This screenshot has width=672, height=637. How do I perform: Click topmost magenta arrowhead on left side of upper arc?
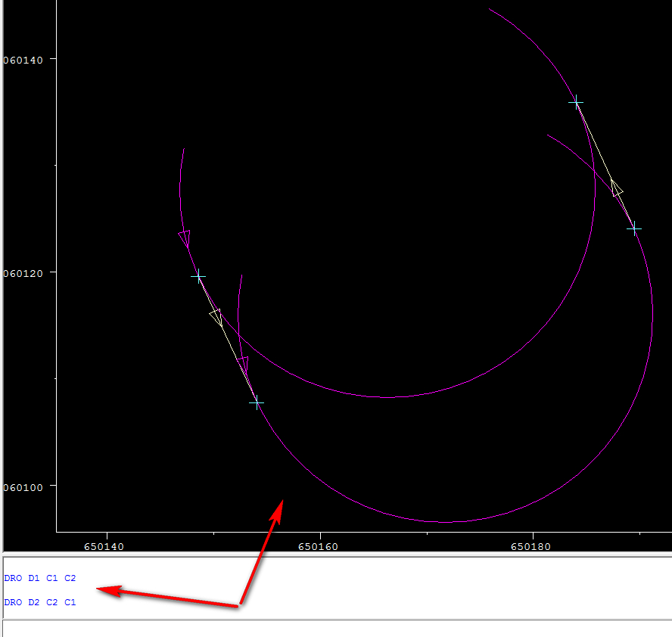point(185,238)
